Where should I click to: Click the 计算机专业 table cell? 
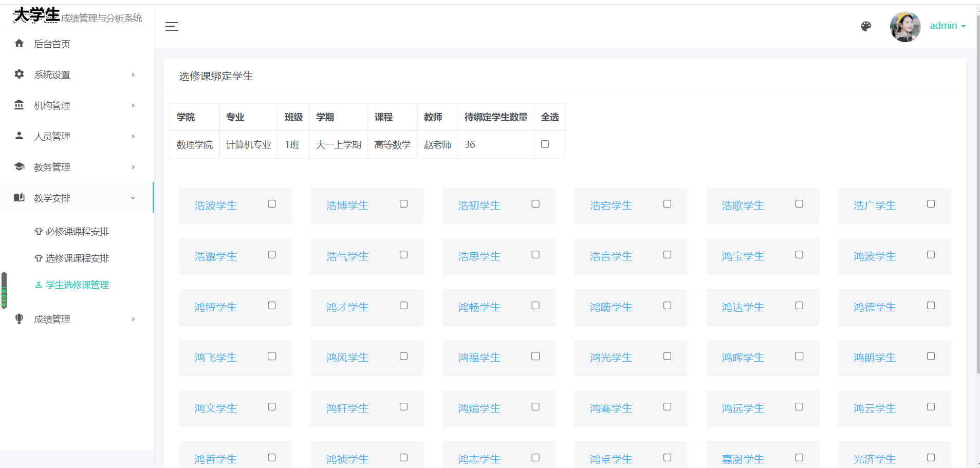click(x=249, y=145)
